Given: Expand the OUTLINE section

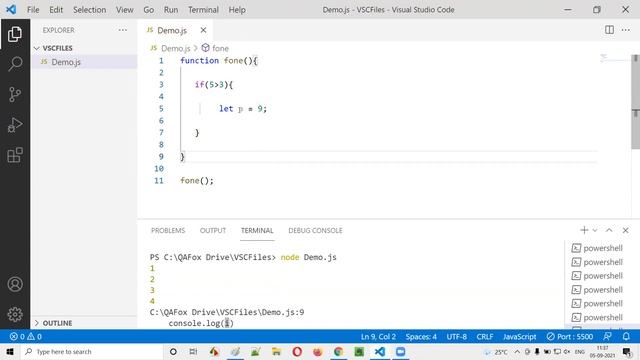Looking at the screenshot, I should click(x=53, y=323).
